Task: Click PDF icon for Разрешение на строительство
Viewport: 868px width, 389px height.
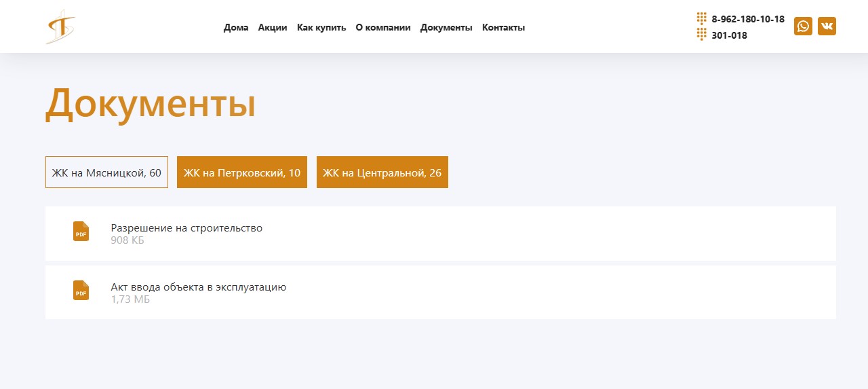Action: click(x=81, y=231)
